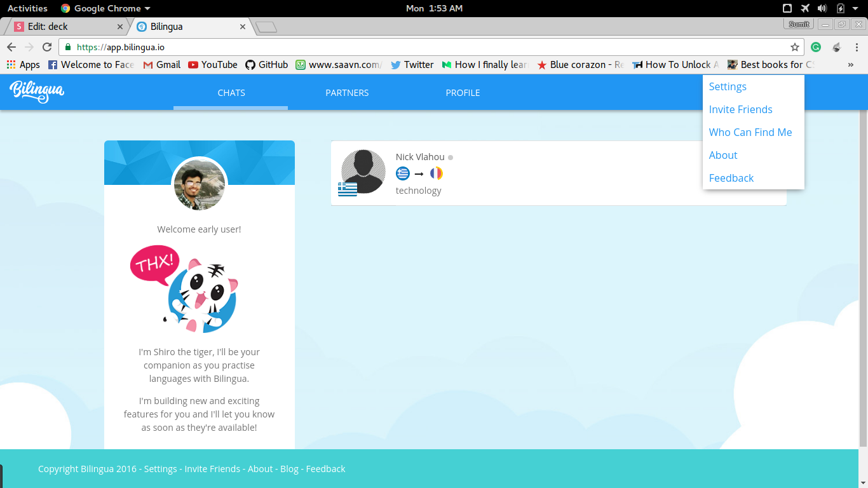Go to the PROFILE tab
Screen dimensions: 868x488
(x=463, y=93)
